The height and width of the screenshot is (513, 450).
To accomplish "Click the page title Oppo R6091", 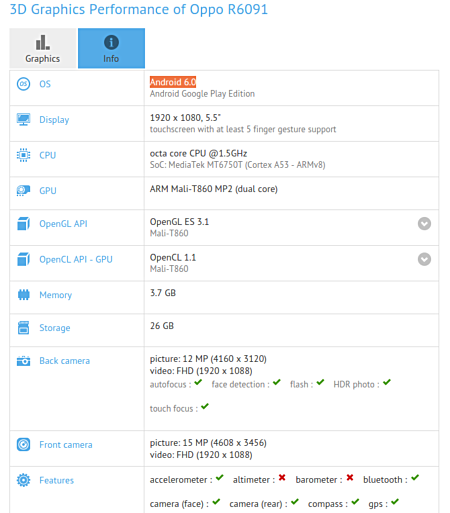I will click(228, 9).
